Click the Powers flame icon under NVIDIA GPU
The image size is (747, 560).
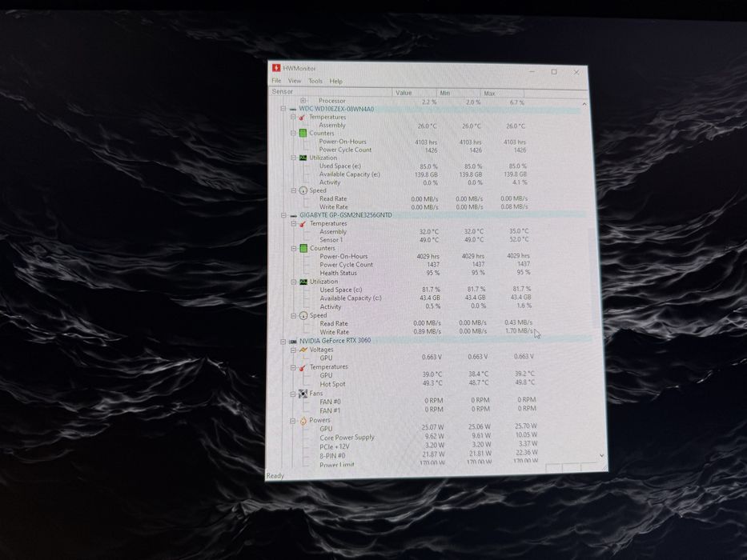click(303, 421)
